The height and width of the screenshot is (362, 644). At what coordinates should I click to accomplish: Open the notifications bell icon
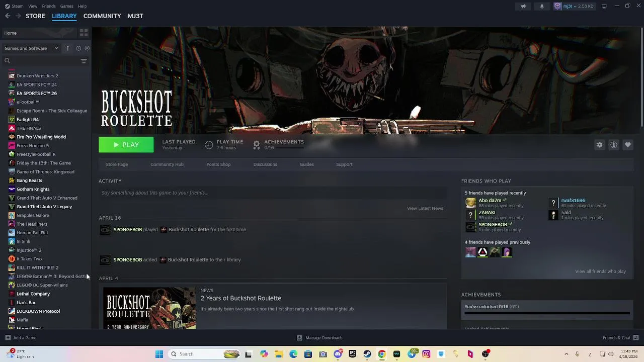tap(542, 6)
